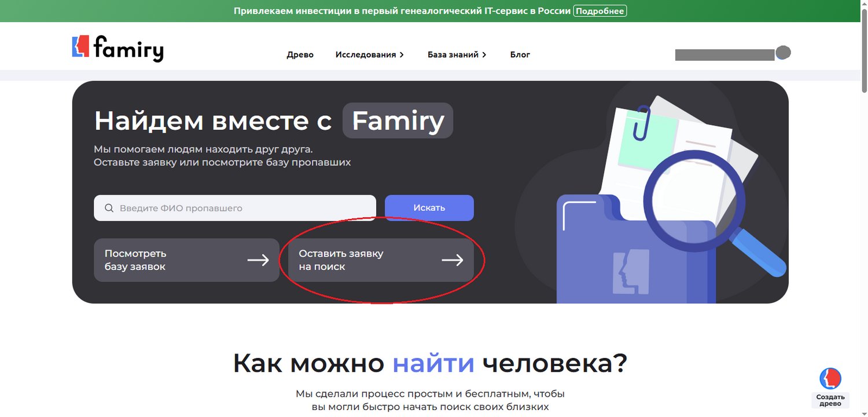868x417 pixels.
Task: Open the Древо menu item
Action: (300, 54)
